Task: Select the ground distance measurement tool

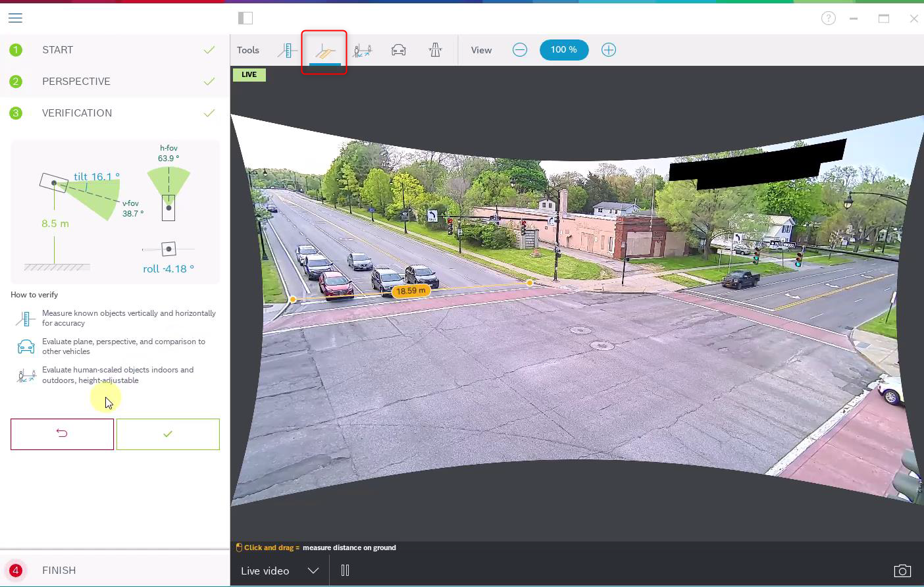Action: (x=324, y=51)
